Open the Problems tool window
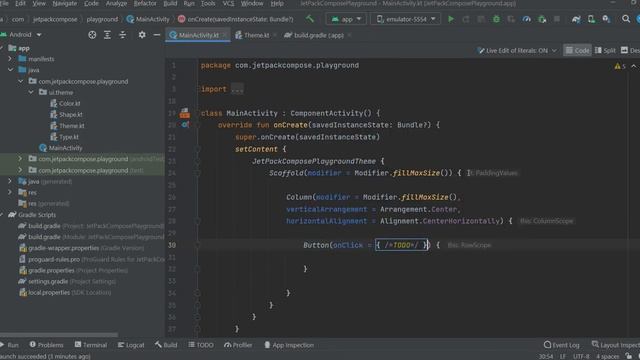 point(46,345)
